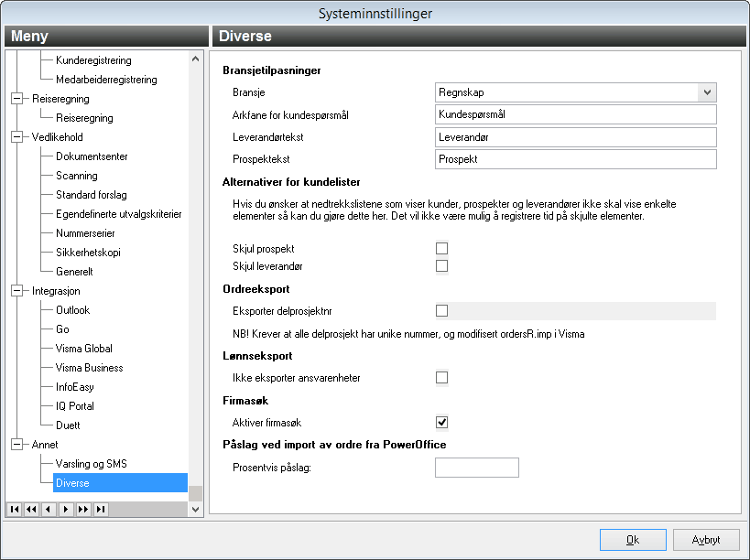Check Ikke eksporter ansvarenheter option
Viewport: 750px width, 560px height.
(442, 378)
